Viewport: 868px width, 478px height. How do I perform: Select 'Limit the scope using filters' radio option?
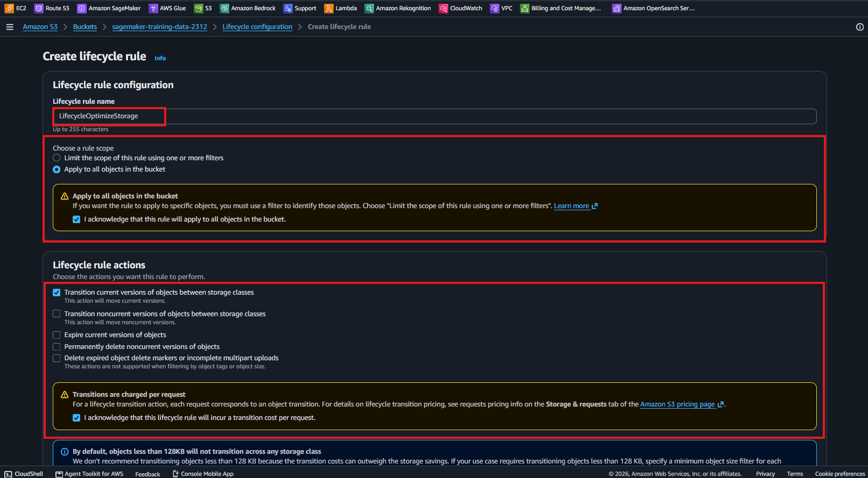point(57,158)
